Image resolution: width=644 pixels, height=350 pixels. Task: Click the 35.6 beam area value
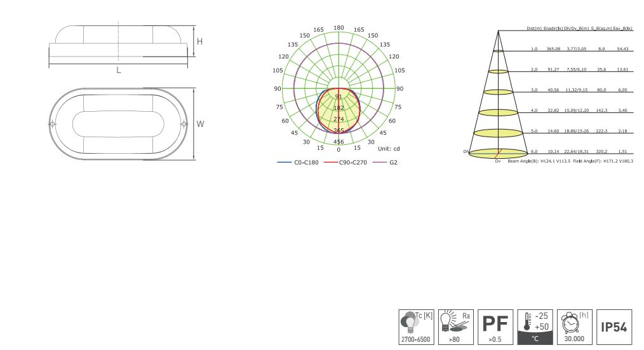point(601,69)
